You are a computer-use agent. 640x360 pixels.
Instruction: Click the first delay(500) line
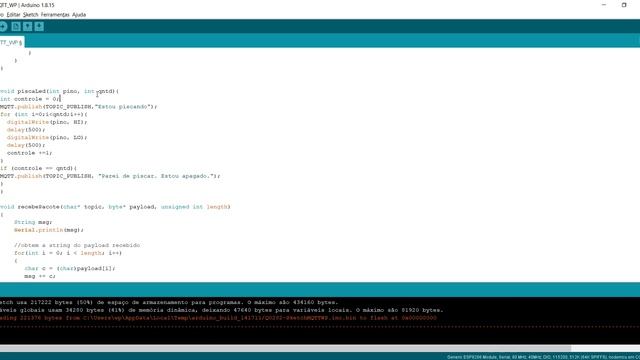tap(26, 130)
